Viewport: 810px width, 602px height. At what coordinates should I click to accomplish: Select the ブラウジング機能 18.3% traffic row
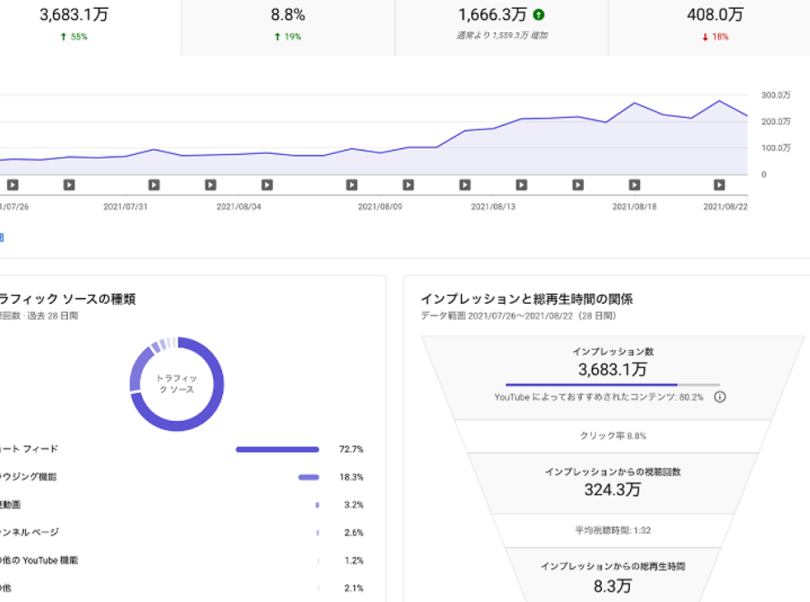coord(182,477)
